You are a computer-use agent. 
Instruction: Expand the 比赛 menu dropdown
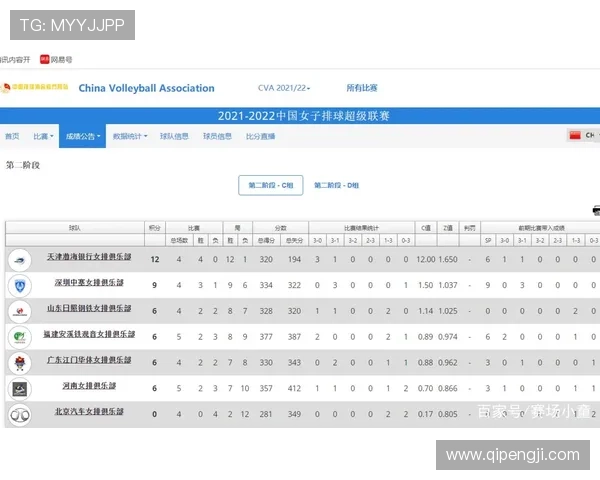pyautogui.click(x=42, y=136)
